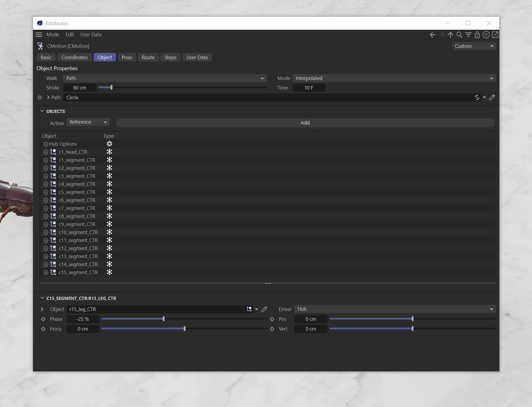Viewport: 532px width, 407px height.
Task: Select the Object tab
Action: click(105, 57)
